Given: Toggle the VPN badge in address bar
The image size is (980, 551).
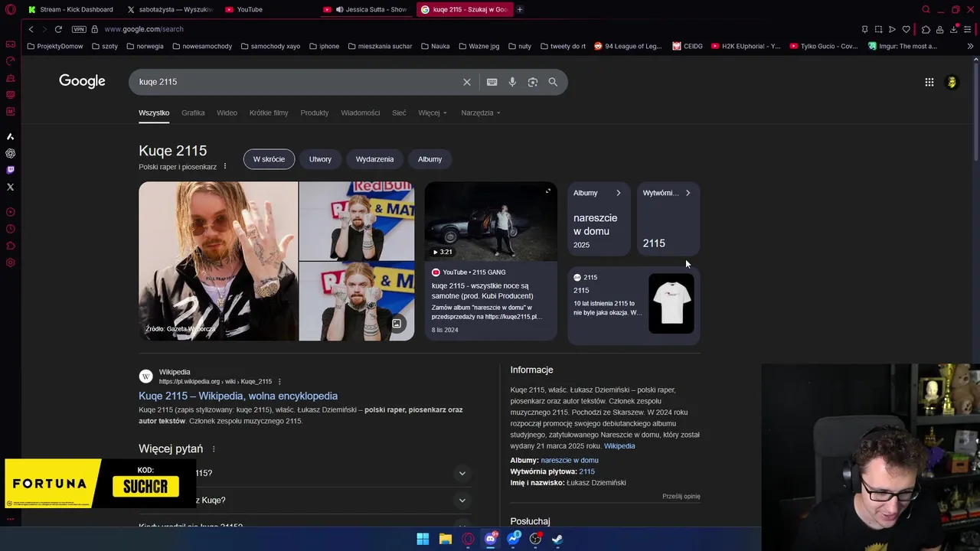Looking at the screenshot, I should [79, 29].
